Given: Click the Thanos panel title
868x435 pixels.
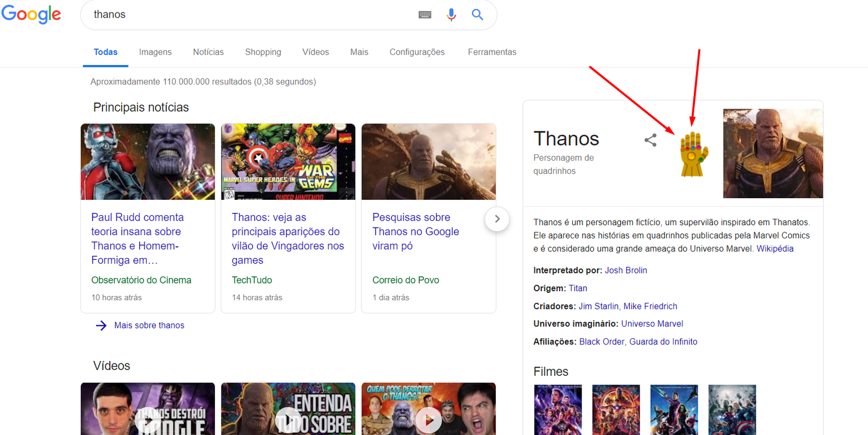Looking at the screenshot, I should (x=566, y=139).
